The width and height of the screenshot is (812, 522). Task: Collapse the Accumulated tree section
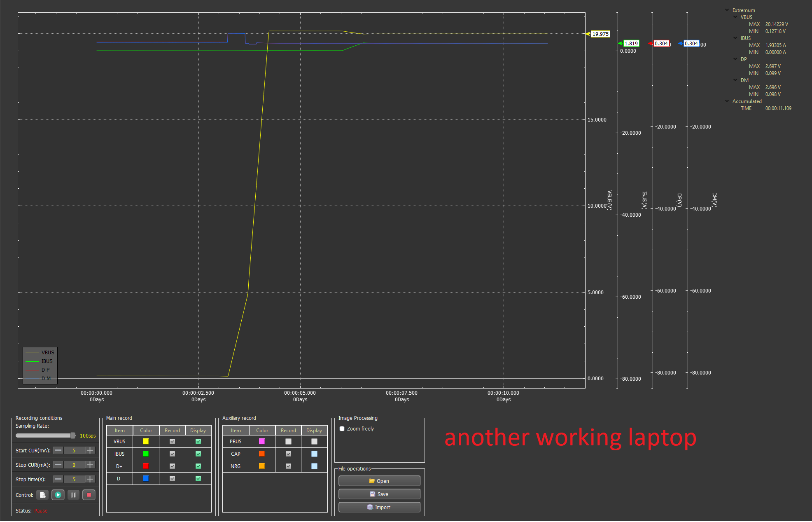pyautogui.click(x=727, y=101)
